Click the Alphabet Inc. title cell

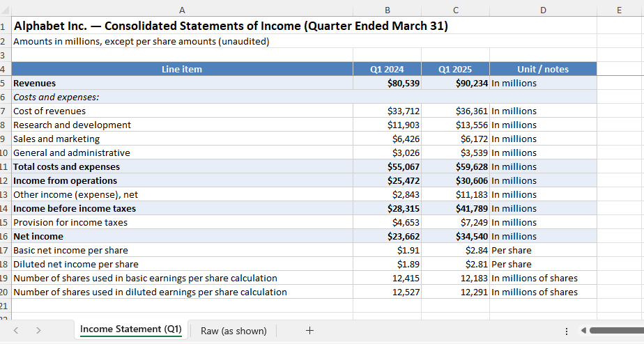[x=182, y=26]
